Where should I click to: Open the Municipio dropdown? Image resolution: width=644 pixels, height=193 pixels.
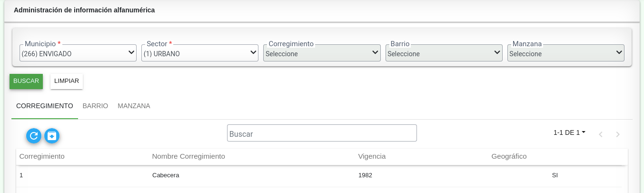[x=79, y=53]
